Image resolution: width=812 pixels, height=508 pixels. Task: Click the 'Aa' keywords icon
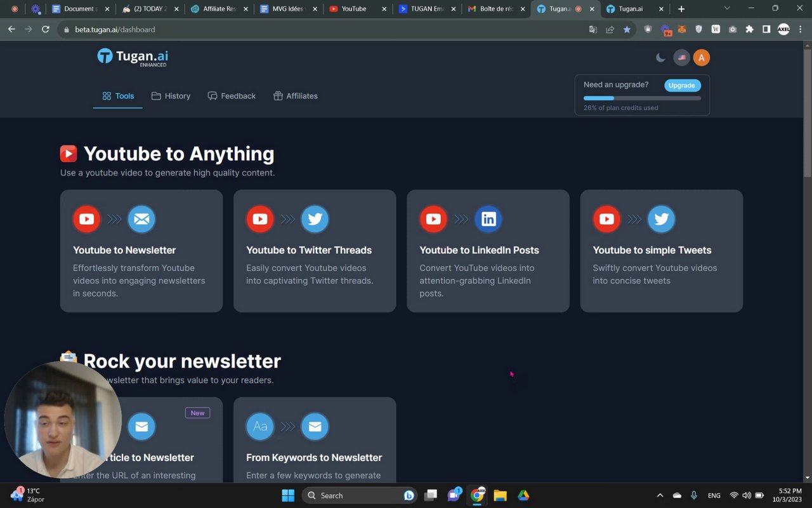[x=260, y=427]
